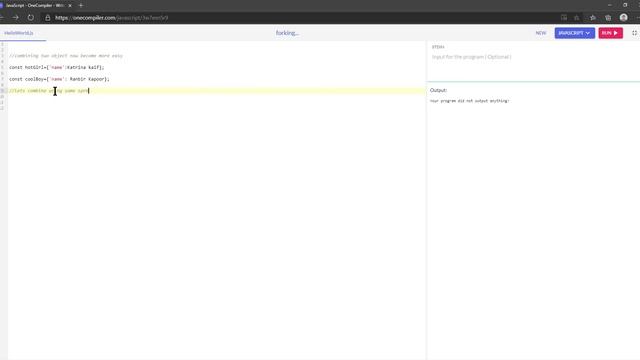640x360 pixels.
Task: Select the HelloWorld.js file tab
Action: pos(19,33)
